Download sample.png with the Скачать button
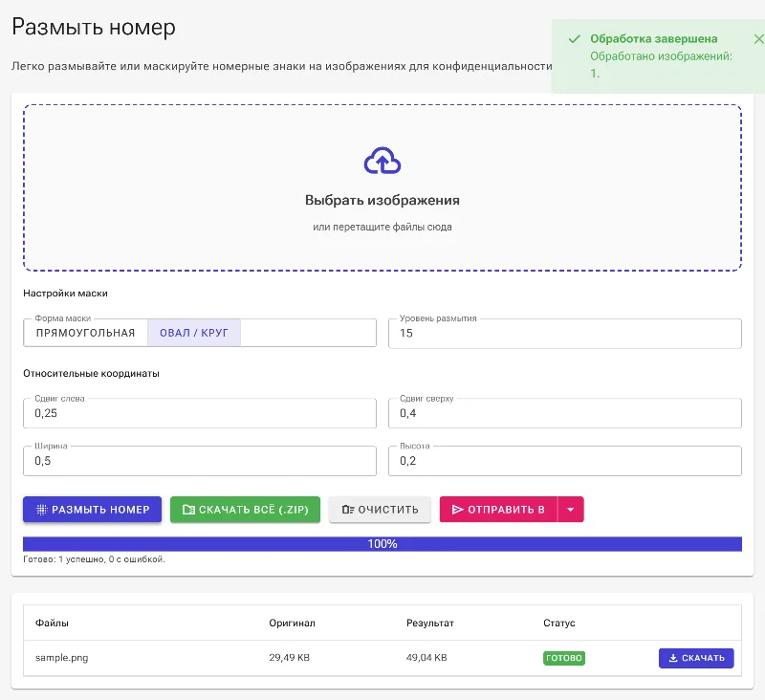This screenshot has width=765, height=700. [696, 658]
